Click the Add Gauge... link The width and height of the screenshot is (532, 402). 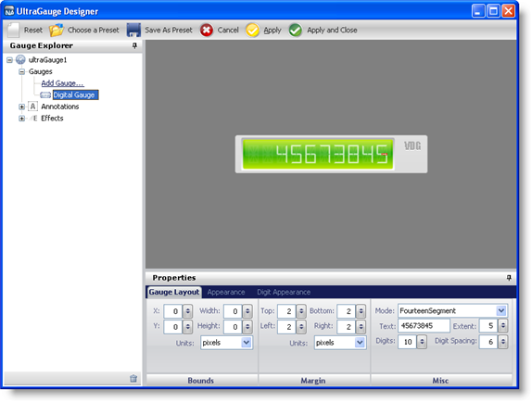(x=62, y=83)
